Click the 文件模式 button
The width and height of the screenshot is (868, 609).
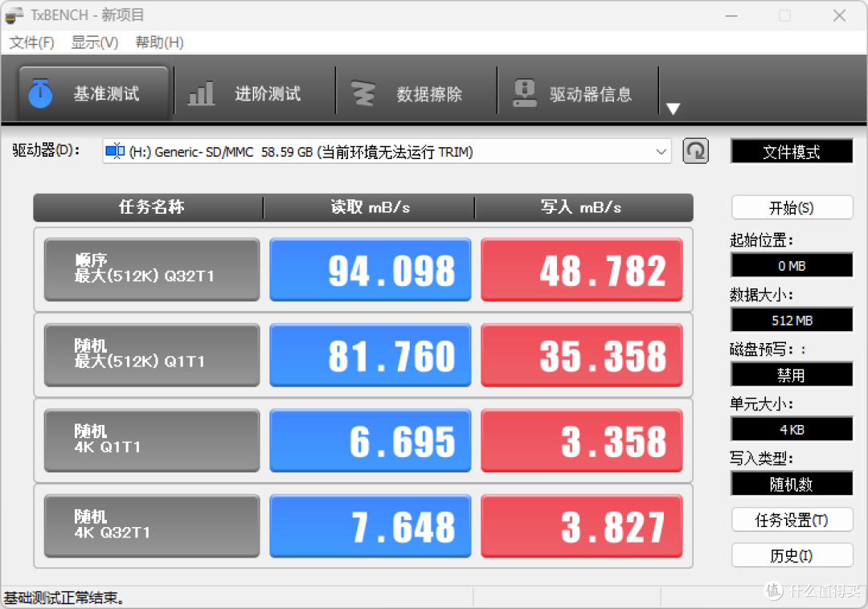click(792, 152)
